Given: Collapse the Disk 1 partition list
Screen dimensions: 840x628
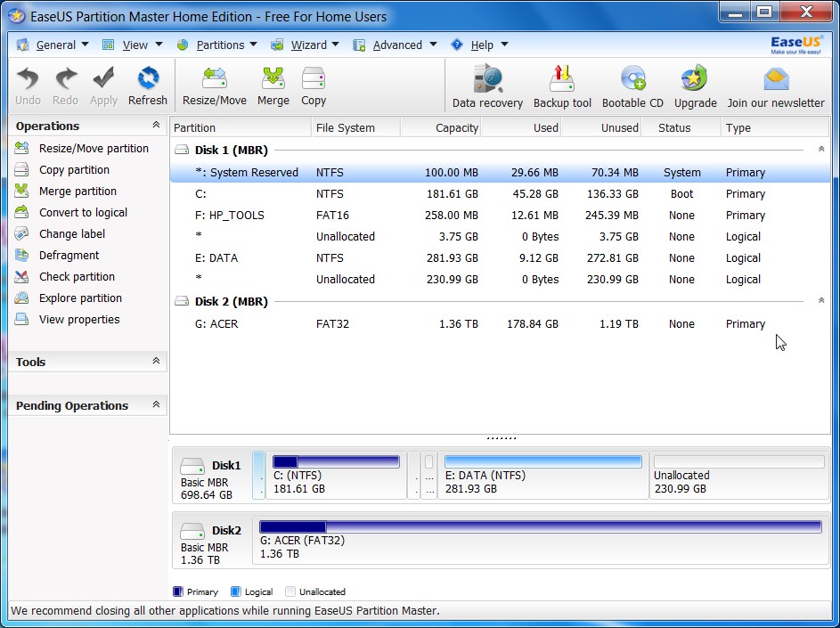Looking at the screenshot, I should click(x=820, y=151).
